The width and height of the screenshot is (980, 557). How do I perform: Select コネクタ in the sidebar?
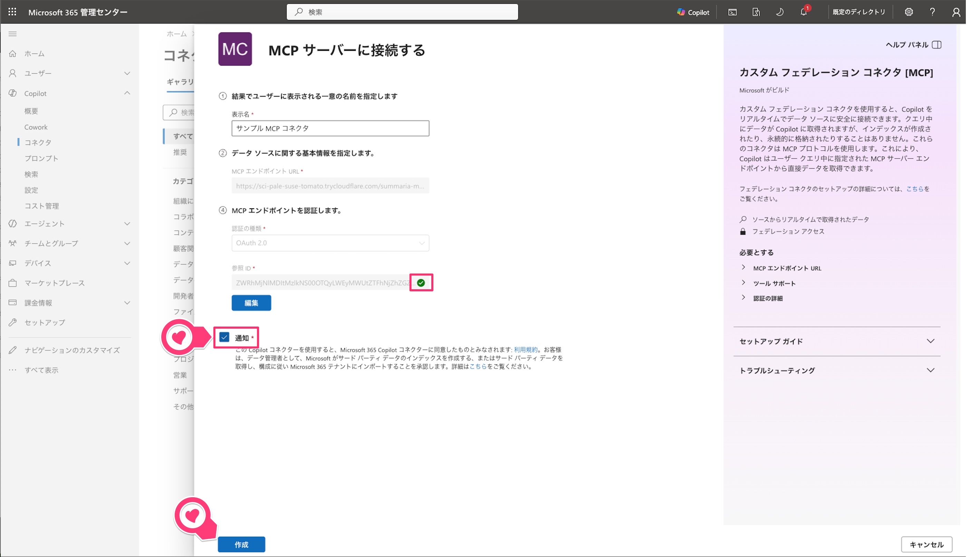click(x=38, y=142)
